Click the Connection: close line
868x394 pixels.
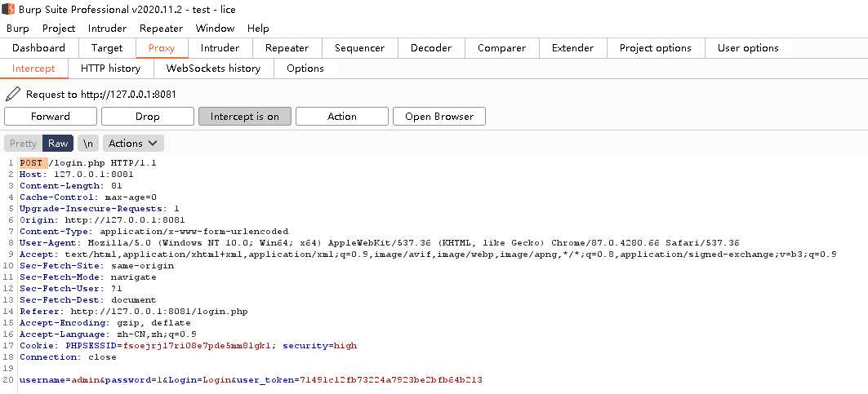tap(68, 357)
